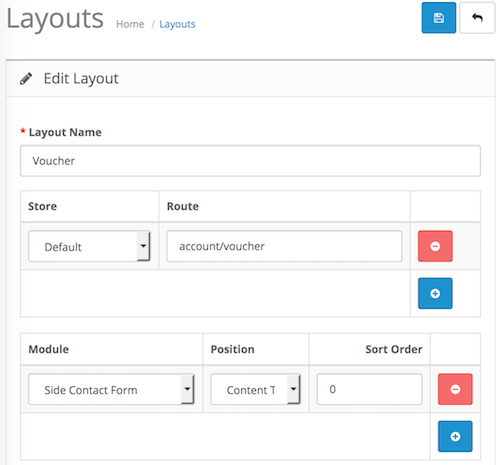This screenshot has width=500, height=465.
Task: Click the Edit Layout panel heading
Action: 81,79
